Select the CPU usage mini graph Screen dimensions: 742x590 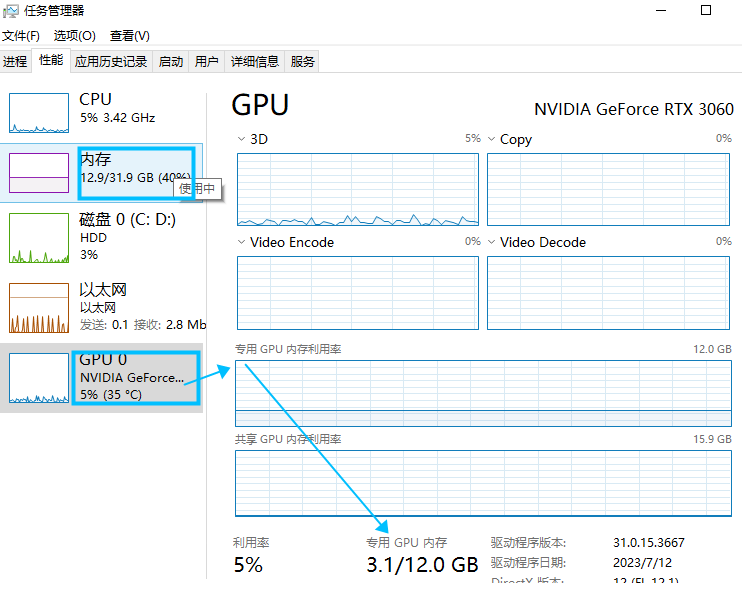pyautogui.click(x=39, y=113)
